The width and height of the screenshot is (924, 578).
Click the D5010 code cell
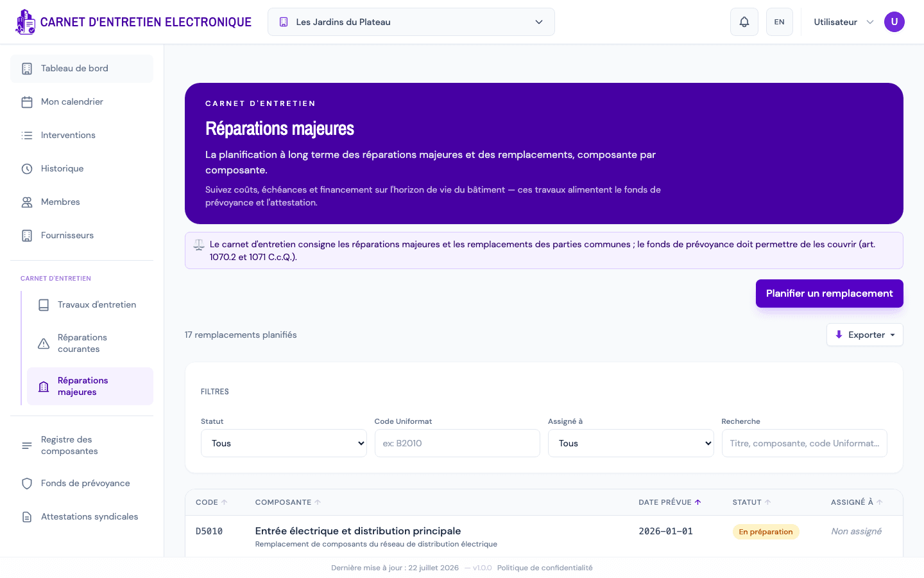209,532
